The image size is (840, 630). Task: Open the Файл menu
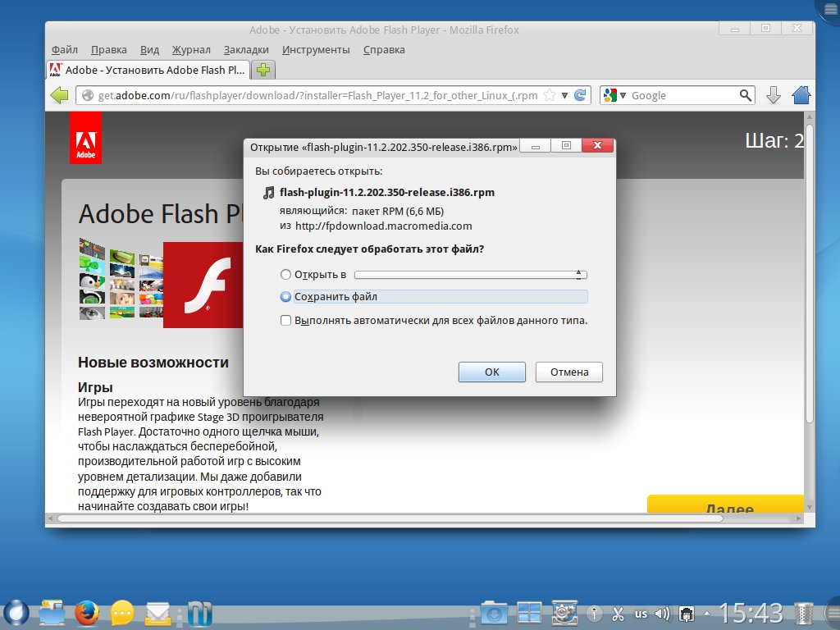coord(64,50)
